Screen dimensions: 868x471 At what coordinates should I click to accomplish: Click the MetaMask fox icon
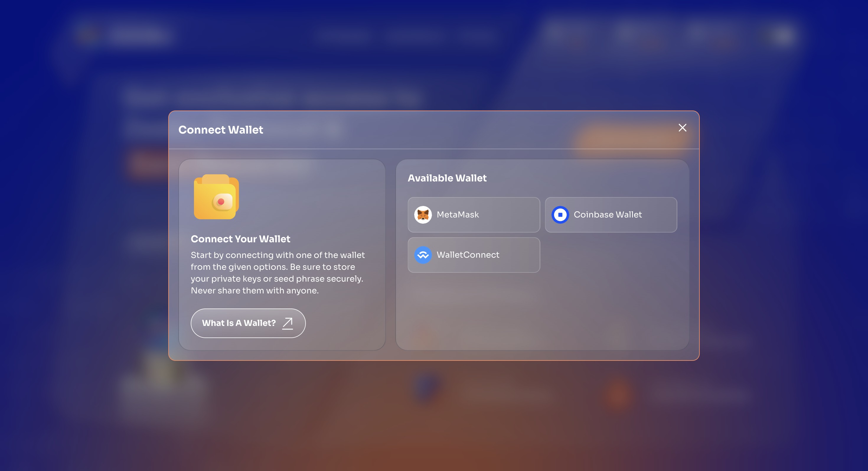(x=423, y=215)
